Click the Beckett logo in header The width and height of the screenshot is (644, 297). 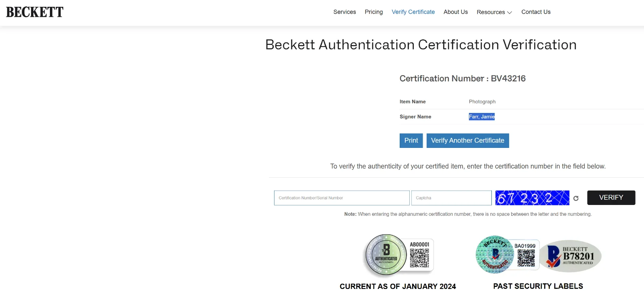[35, 12]
